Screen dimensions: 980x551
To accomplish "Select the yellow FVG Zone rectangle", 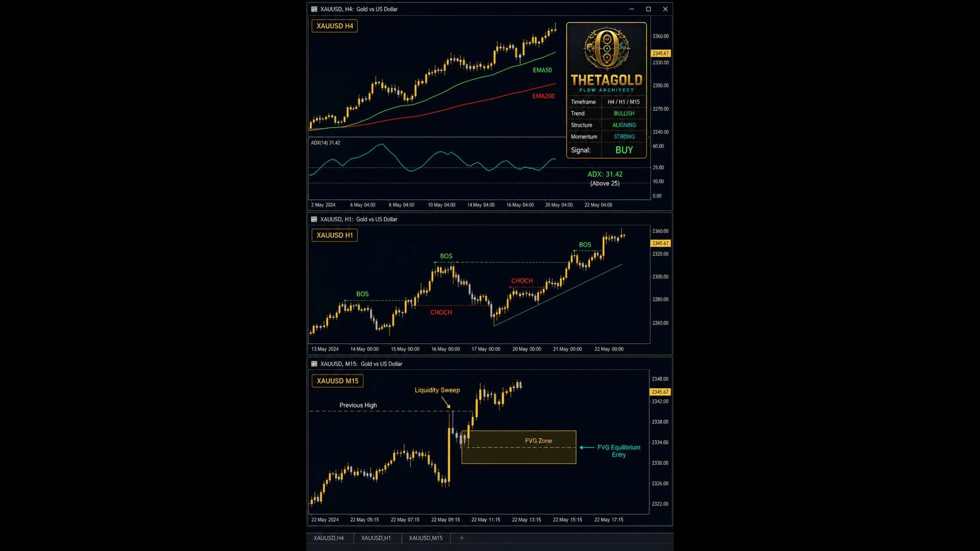I will pos(519,447).
